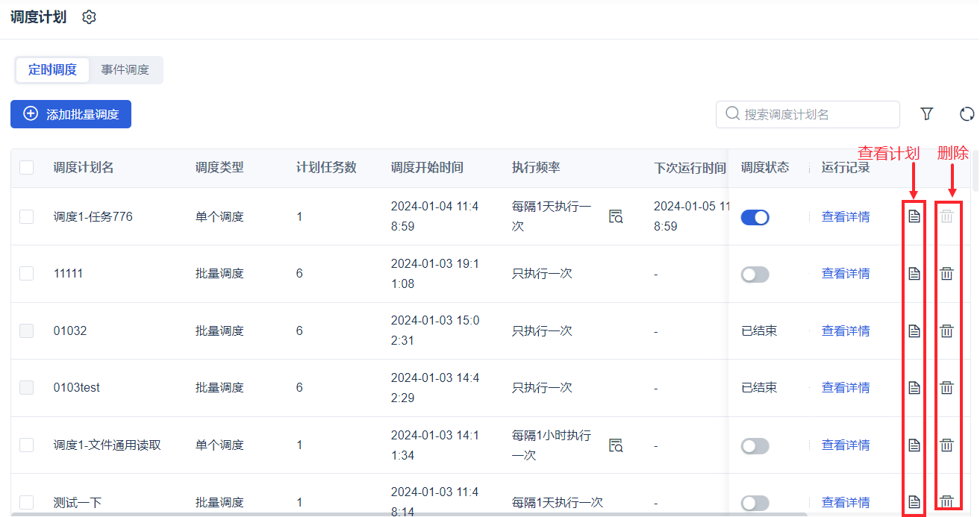Delete 调度1-文件通用读取 schedule with trash icon
980x517 pixels.
946,445
